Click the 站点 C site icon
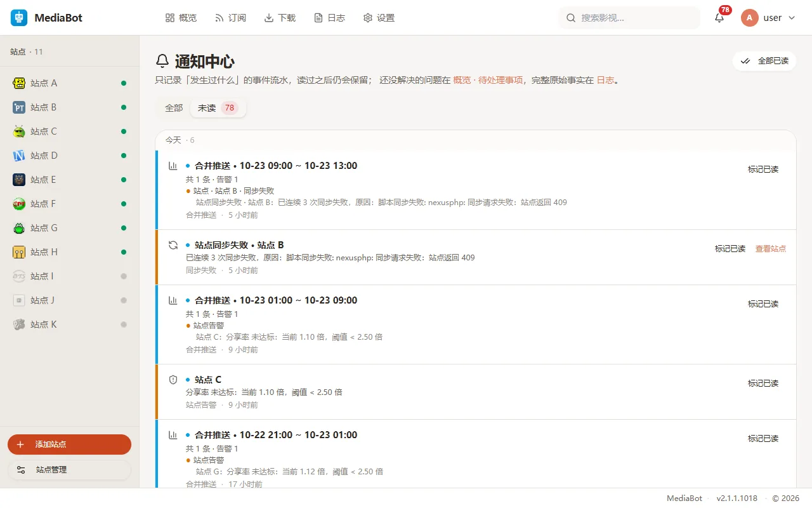This screenshot has height=508, width=812. (19, 131)
